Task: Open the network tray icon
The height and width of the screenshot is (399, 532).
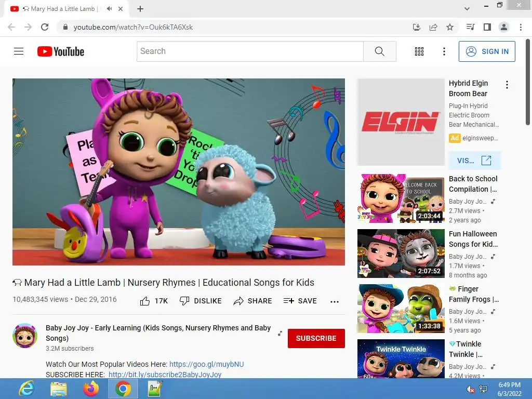Action: point(483,389)
